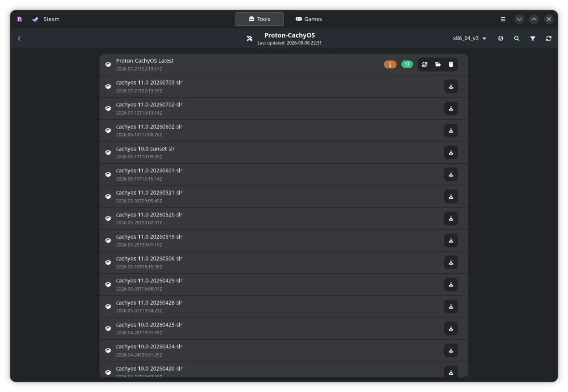Select row text cachyos-11.0-20260602-slr
This screenshot has width=568, height=392.
tap(149, 126)
